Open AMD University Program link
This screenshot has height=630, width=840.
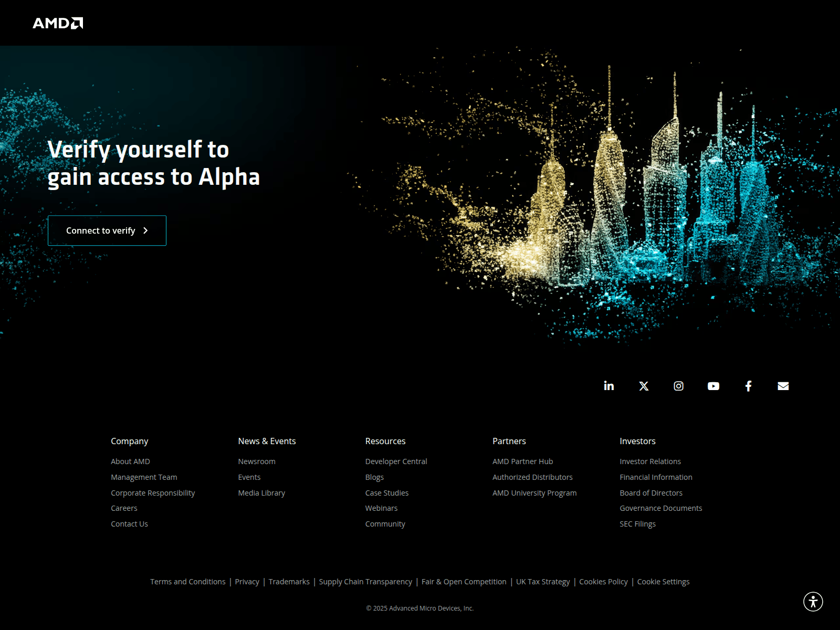pyautogui.click(x=534, y=493)
